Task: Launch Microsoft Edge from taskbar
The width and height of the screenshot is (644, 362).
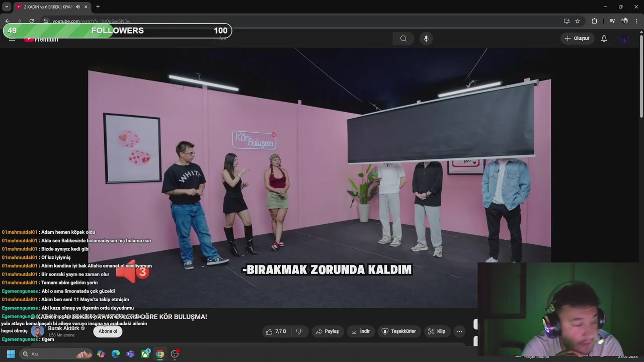Action: [116, 354]
